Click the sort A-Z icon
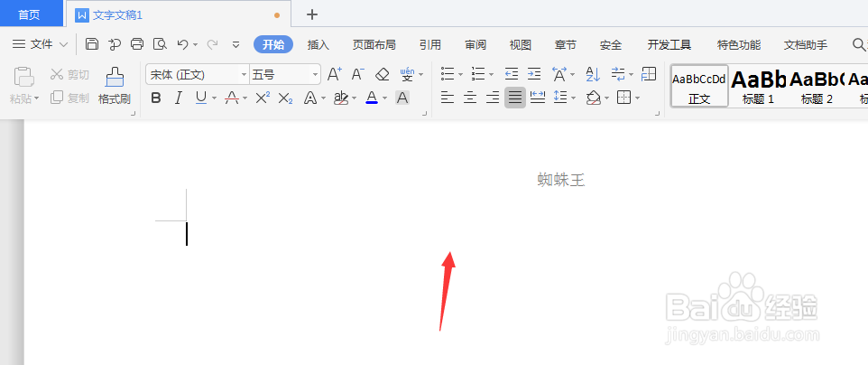Screen dimensions: 868x365 (x=593, y=74)
